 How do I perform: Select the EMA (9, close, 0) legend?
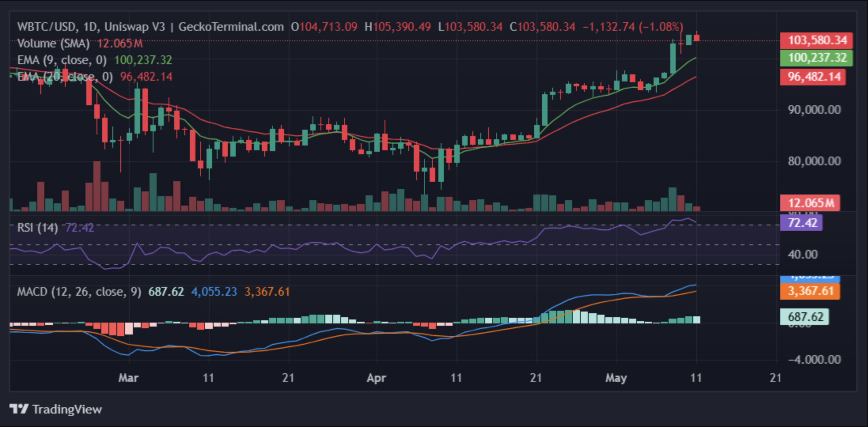click(62, 60)
